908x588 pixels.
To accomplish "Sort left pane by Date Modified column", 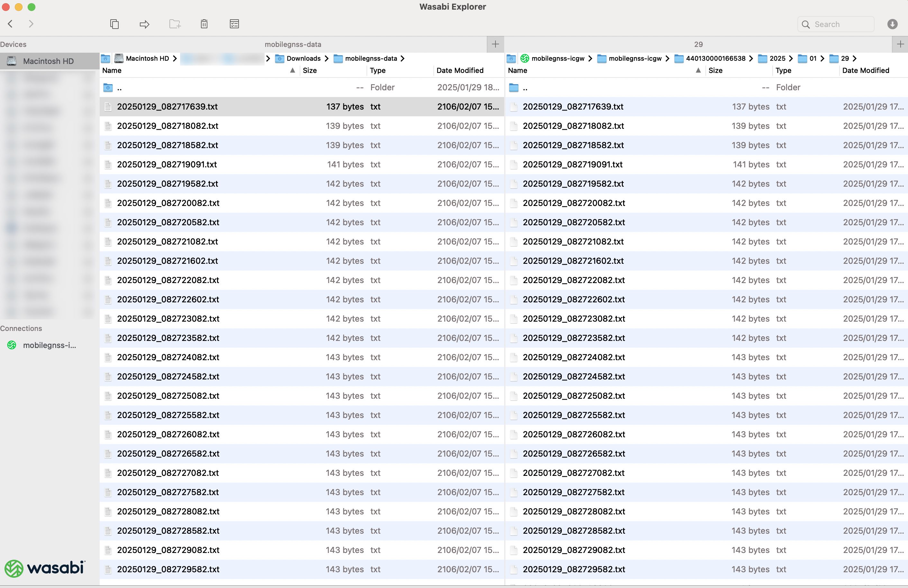I will click(x=468, y=71).
